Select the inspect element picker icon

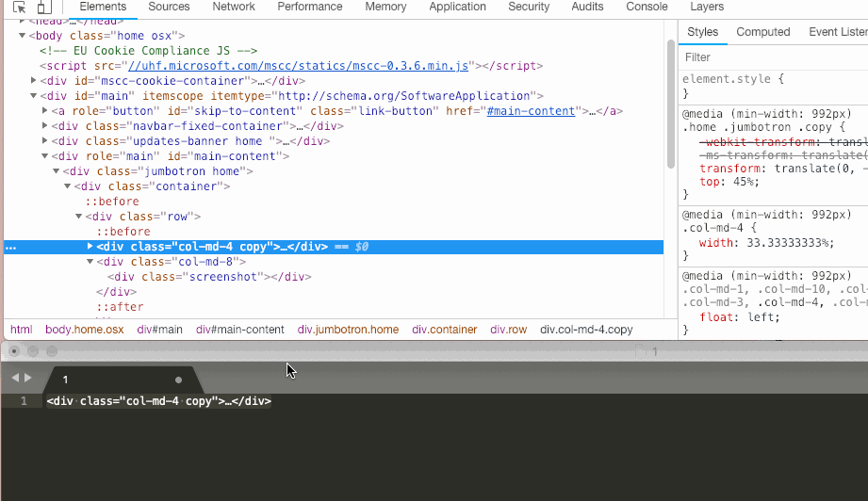coord(20,8)
